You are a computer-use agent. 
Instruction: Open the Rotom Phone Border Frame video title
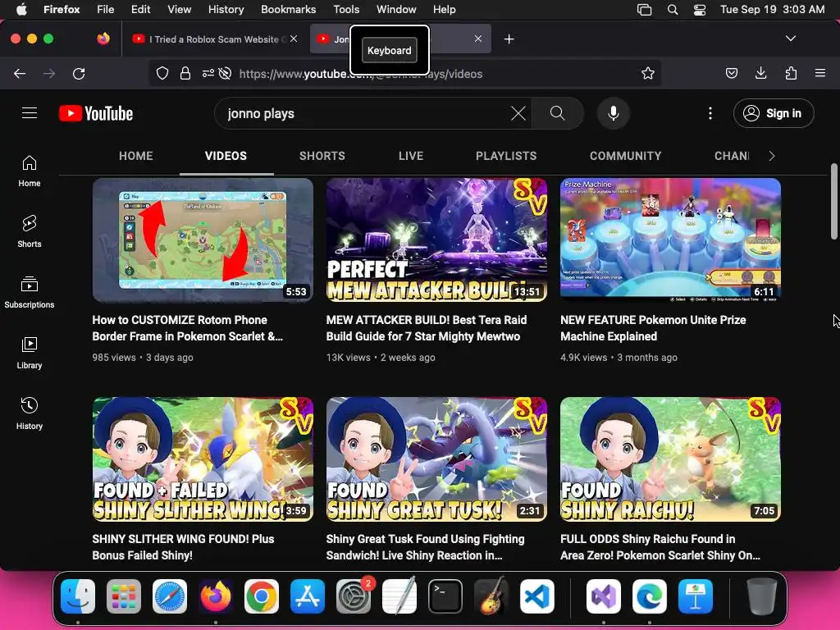(x=188, y=328)
